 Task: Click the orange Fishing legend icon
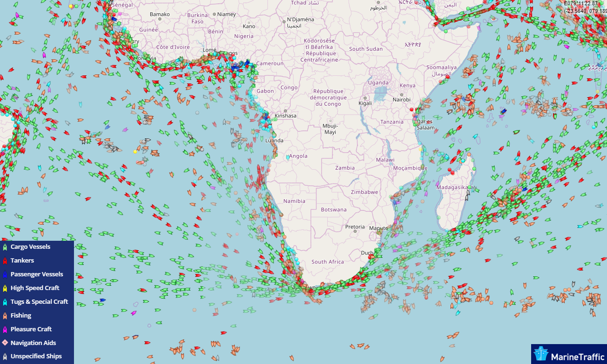pos(5,316)
